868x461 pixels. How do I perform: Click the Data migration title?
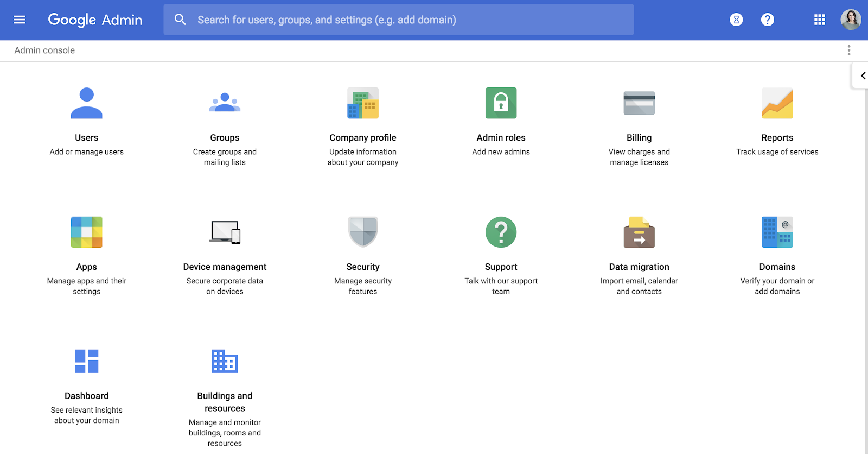coord(639,267)
